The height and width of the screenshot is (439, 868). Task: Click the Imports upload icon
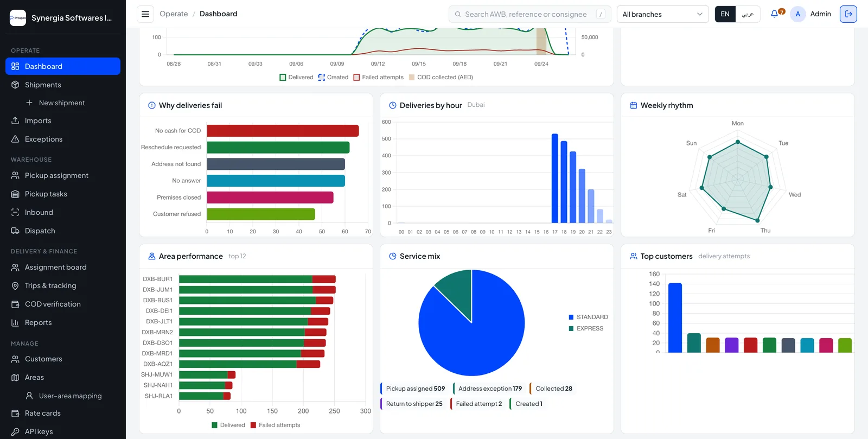pyautogui.click(x=15, y=120)
